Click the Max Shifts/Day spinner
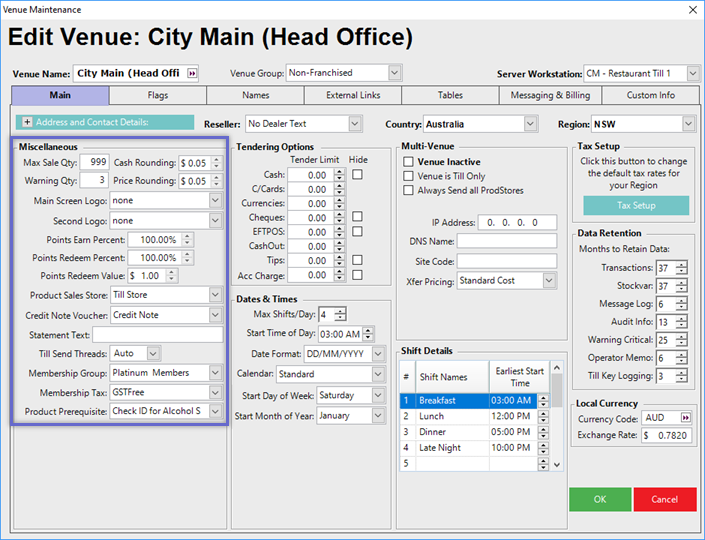This screenshot has width=705, height=540. click(340, 314)
